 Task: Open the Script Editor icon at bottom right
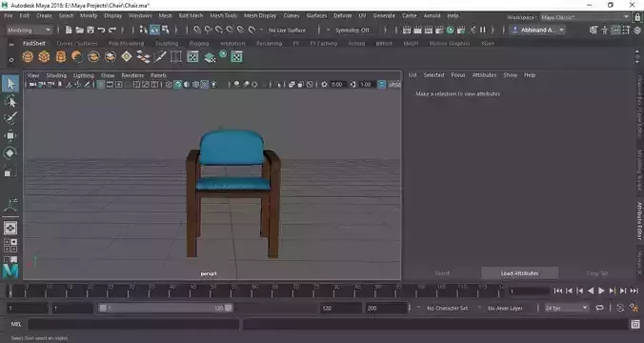click(x=635, y=324)
